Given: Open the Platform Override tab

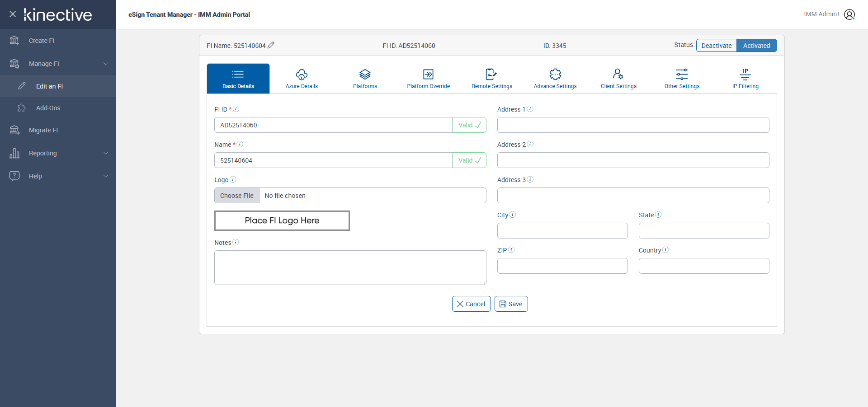Looking at the screenshot, I should tap(428, 79).
